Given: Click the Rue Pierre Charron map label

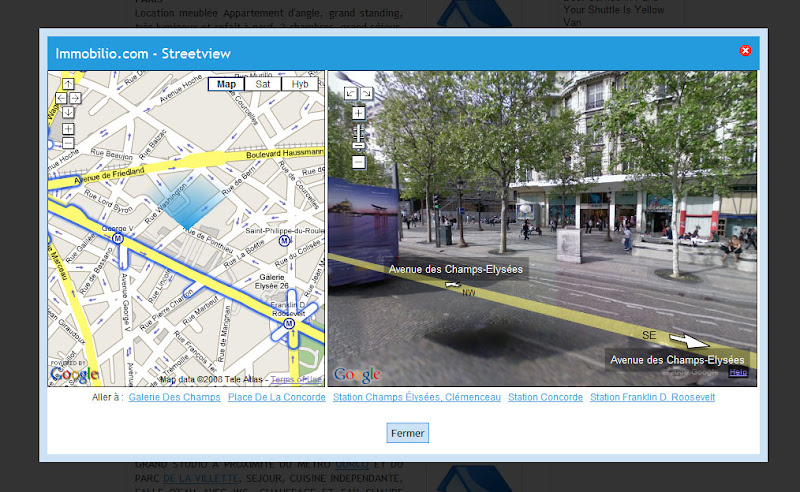Looking at the screenshot, I should click(166, 309).
